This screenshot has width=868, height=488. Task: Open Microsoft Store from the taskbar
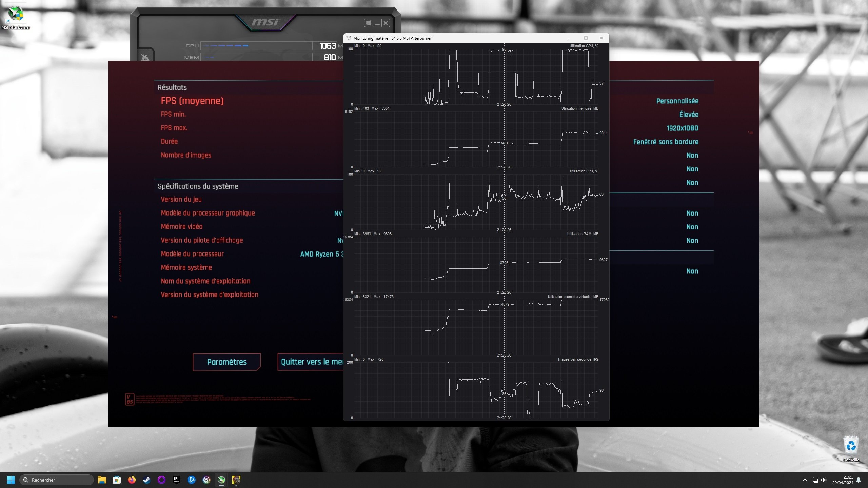point(117,480)
